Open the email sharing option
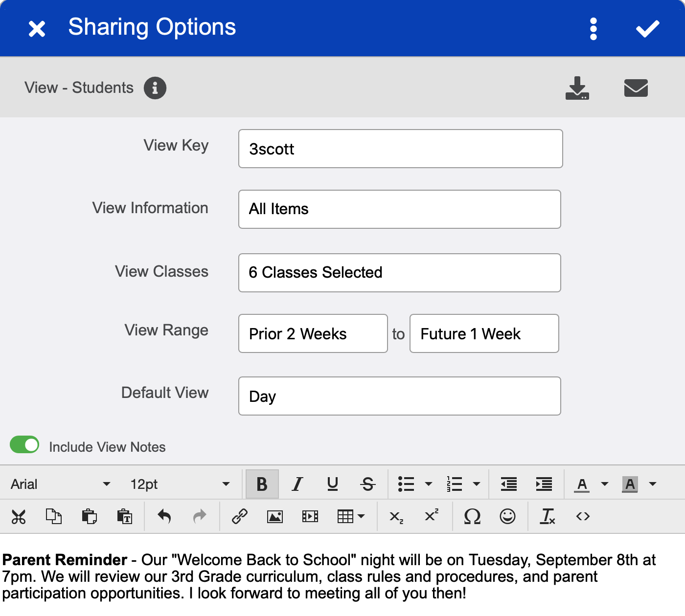This screenshot has width=685, height=616. [x=636, y=88]
